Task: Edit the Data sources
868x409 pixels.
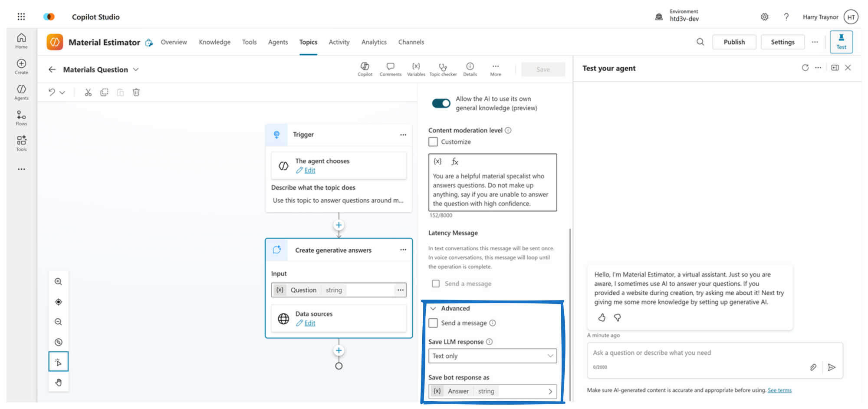Action: (x=309, y=323)
